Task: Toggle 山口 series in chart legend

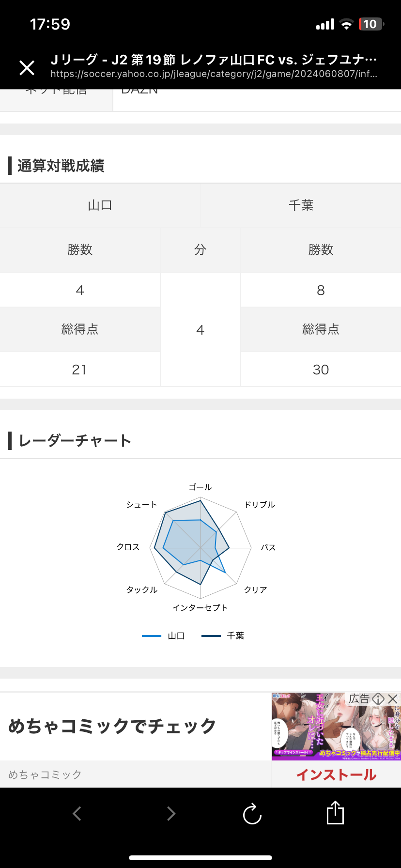Action: 163,635
